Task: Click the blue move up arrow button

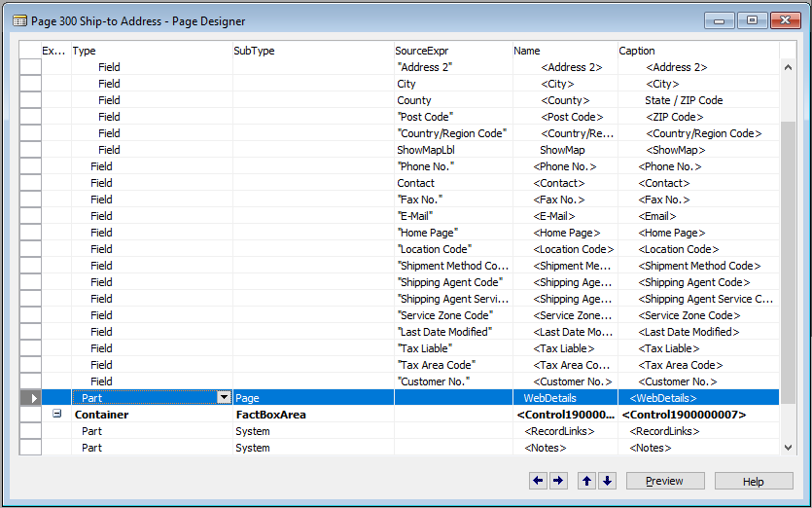Action: [x=586, y=481]
